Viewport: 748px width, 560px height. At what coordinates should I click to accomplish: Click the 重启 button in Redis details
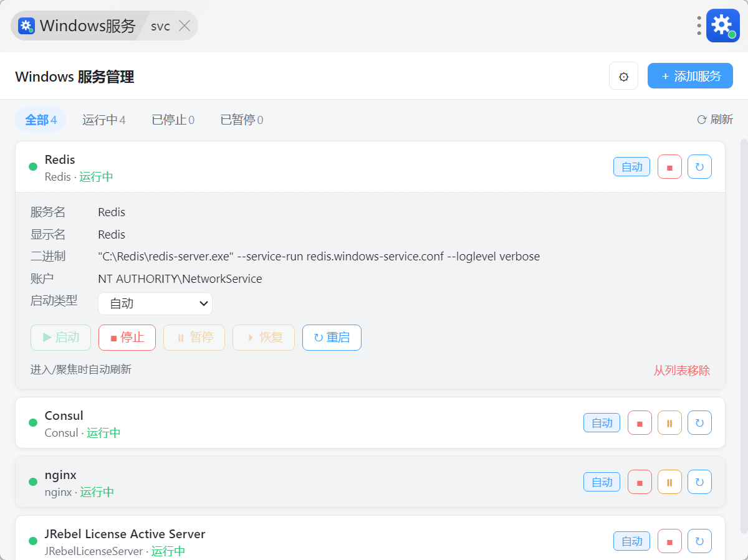click(332, 338)
